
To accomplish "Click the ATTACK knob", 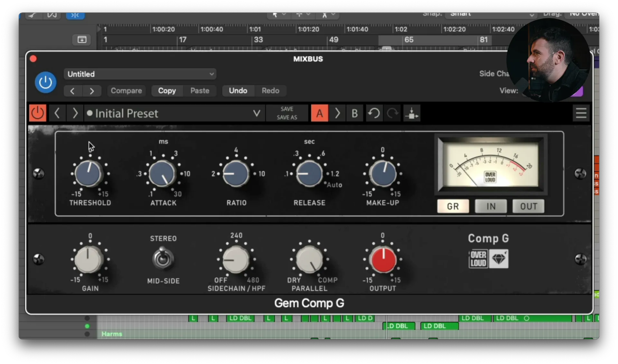I will tap(162, 174).
